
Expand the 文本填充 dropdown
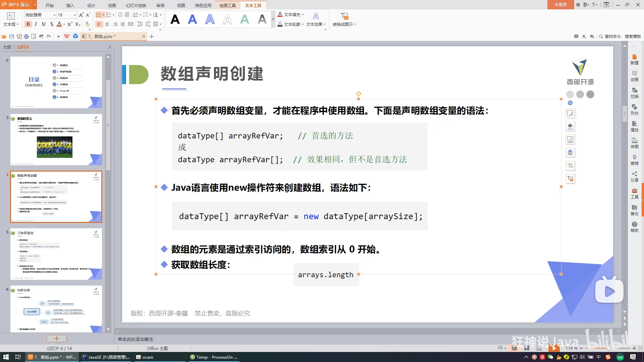(303, 15)
